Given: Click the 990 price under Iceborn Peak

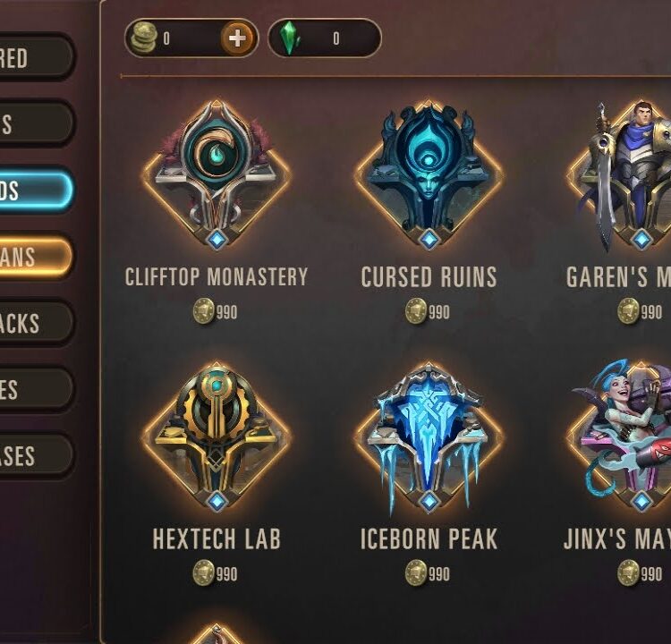Looking at the screenshot, I should 439,574.
